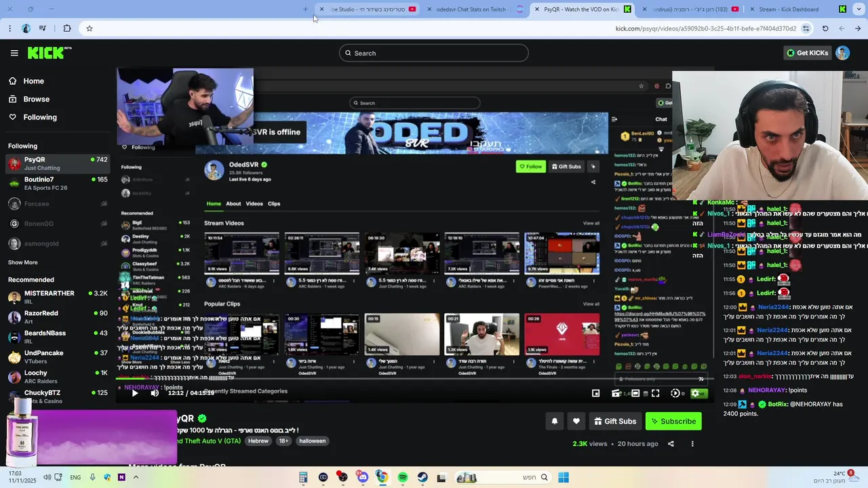Expand the system tray hidden icons
Image resolution: width=868 pixels, height=488 pixels.
point(136,477)
